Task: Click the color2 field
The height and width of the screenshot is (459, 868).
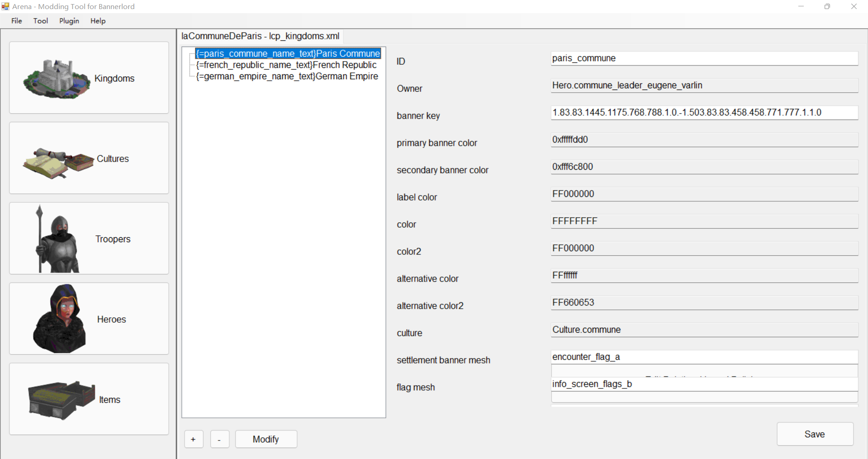Action: point(704,249)
